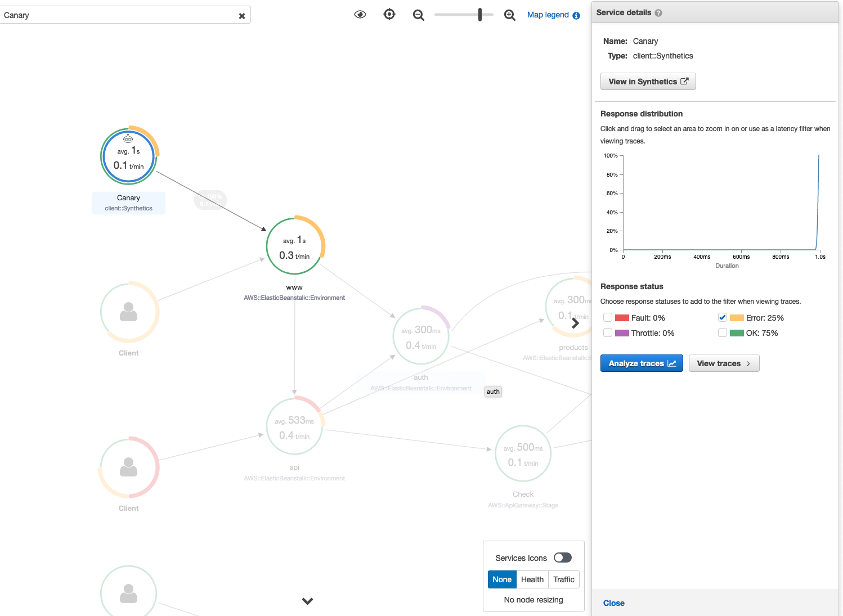The image size is (843, 616).
Task: Click the Service details help icon
Action: coord(658,12)
